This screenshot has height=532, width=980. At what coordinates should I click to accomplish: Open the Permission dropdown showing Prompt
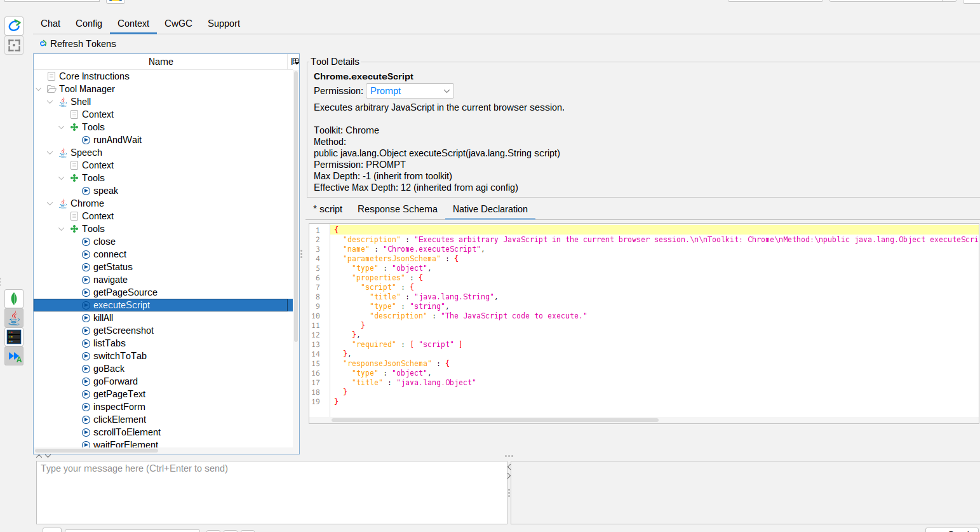click(410, 91)
